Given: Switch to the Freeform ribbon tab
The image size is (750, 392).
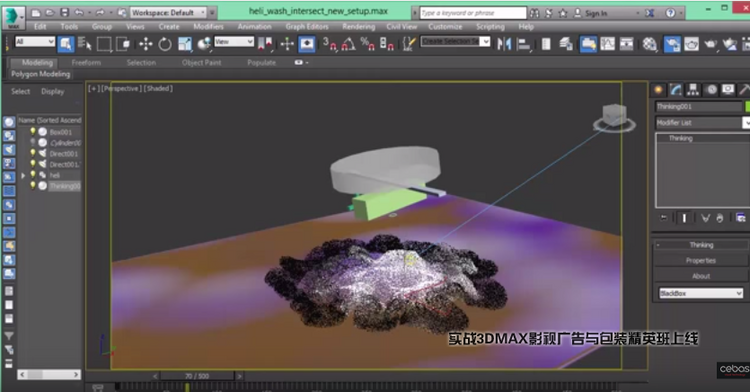Looking at the screenshot, I should (86, 63).
